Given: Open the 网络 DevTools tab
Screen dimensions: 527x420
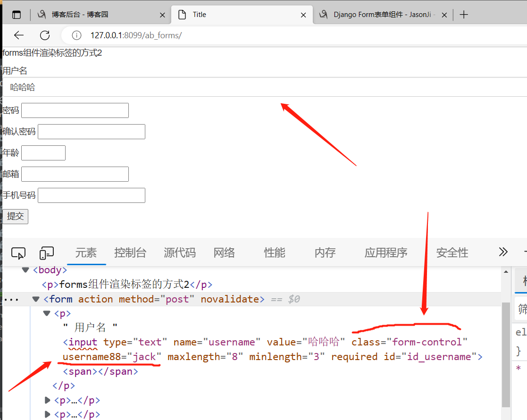Looking at the screenshot, I should point(224,252).
